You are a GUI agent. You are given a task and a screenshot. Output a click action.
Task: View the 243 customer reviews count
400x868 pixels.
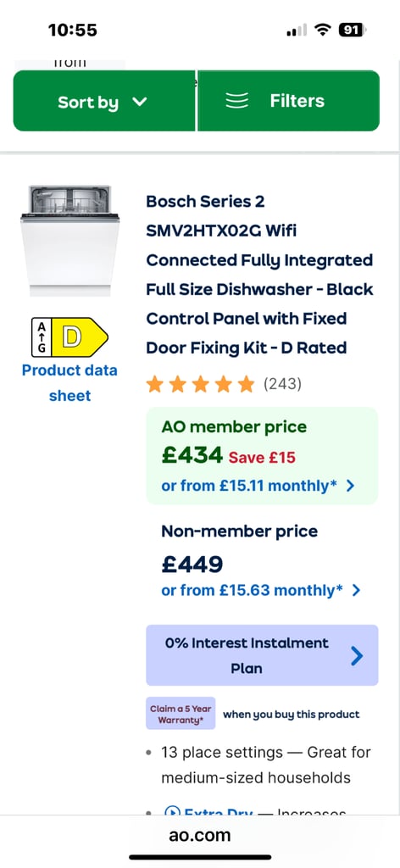click(282, 384)
